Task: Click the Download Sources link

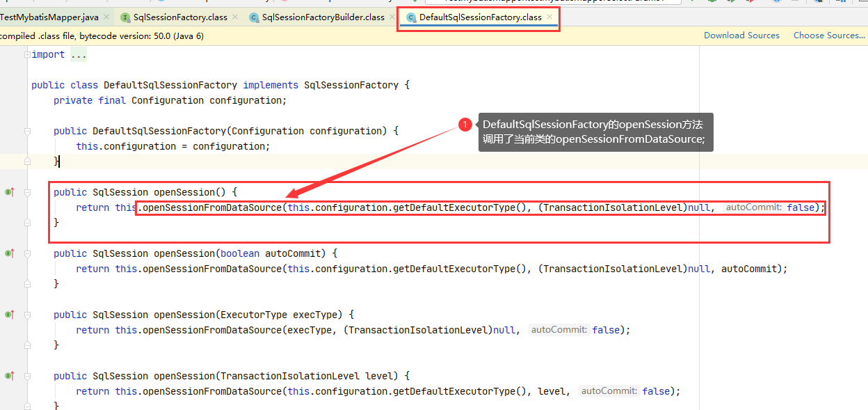Action: tap(741, 36)
